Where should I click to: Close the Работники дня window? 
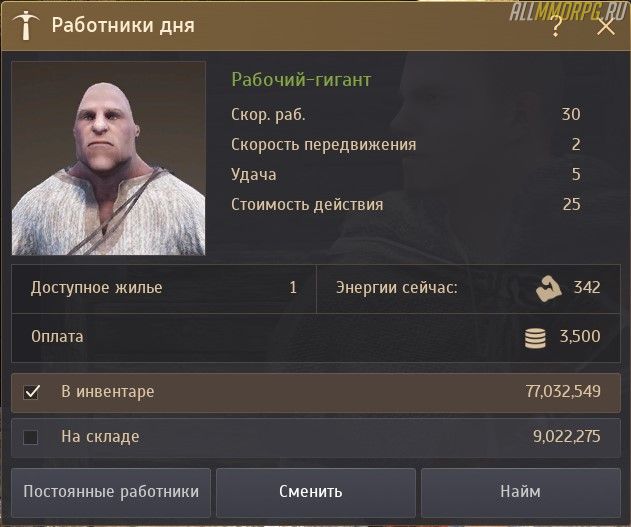click(606, 27)
